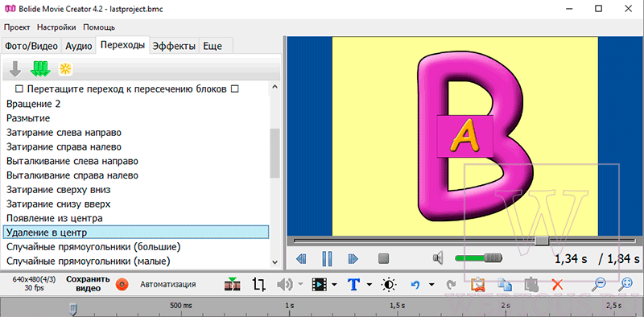644x317 pixels.
Task: Expand the dropdown next to the undo arrow
Action: pyautogui.click(x=431, y=284)
